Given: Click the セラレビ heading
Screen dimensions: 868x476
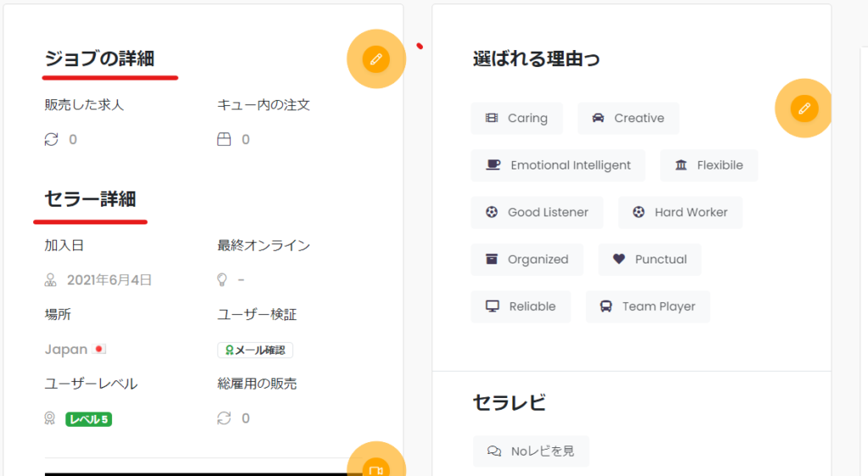Looking at the screenshot, I should (x=509, y=402).
